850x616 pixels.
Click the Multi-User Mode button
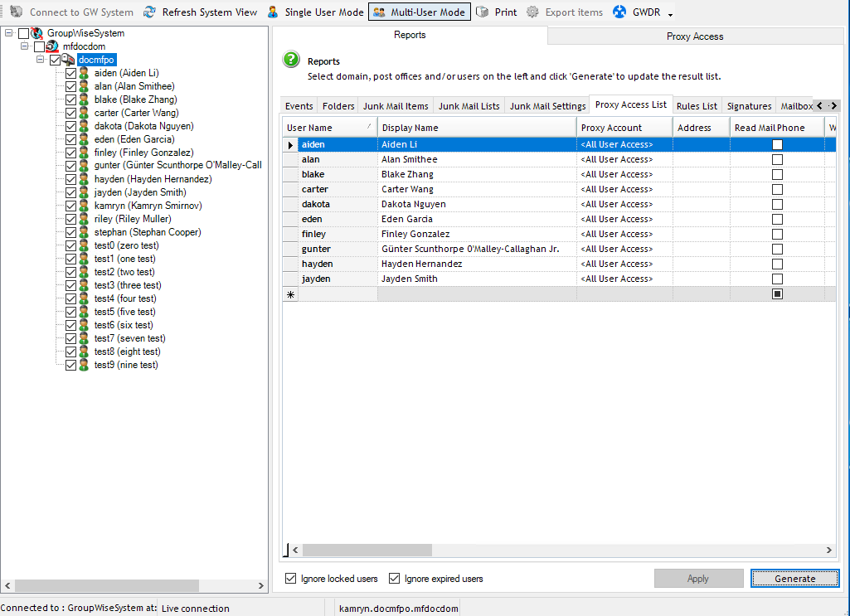(x=419, y=12)
